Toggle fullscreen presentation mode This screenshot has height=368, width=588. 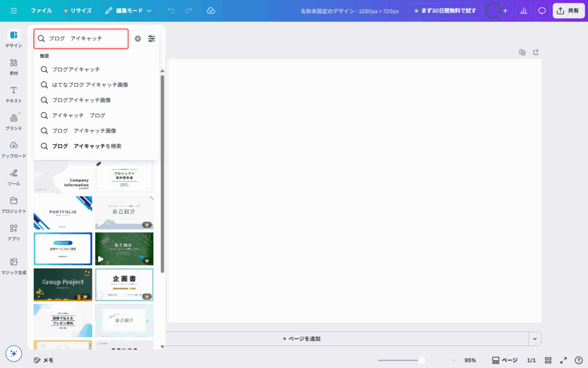coord(563,360)
